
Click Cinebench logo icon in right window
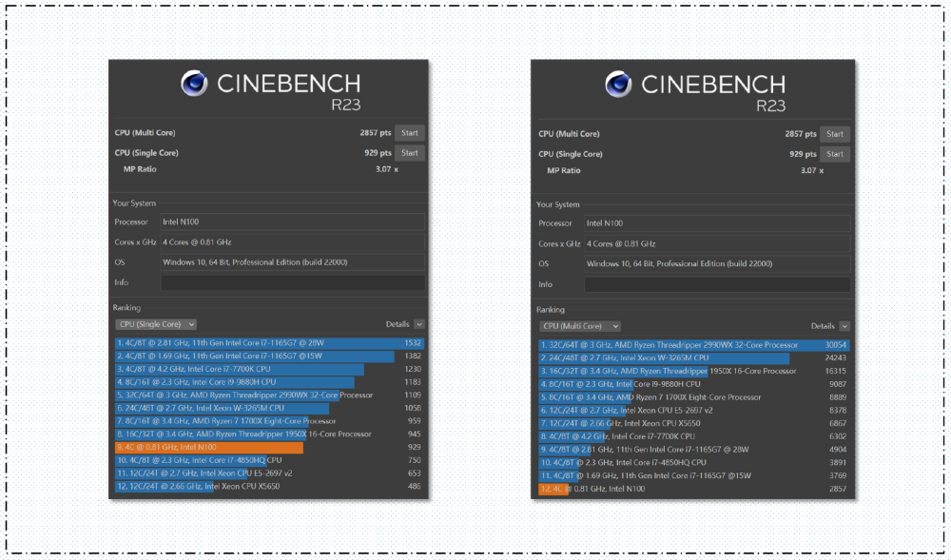pos(619,84)
